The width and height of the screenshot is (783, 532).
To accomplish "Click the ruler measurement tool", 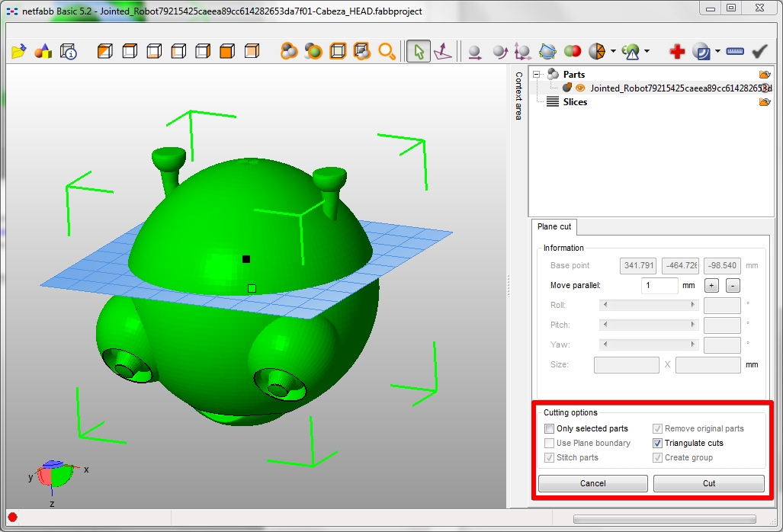I will pos(735,52).
